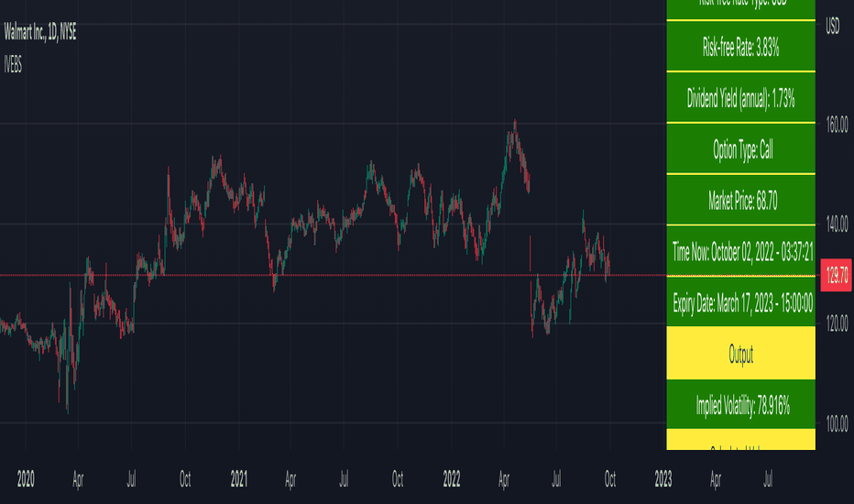The height and width of the screenshot is (504, 854).
Task: Click the 160.00 price axis label
Action: tap(837, 125)
